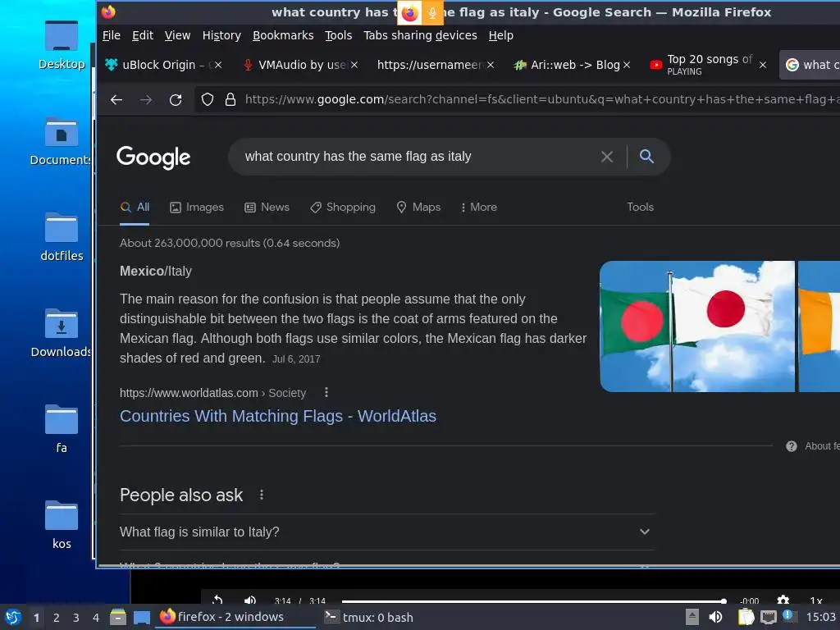The height and width of the screenshot is (630, 840).
Task: Go back to the previous page in Firefox
Action: [x=116, y=99]
